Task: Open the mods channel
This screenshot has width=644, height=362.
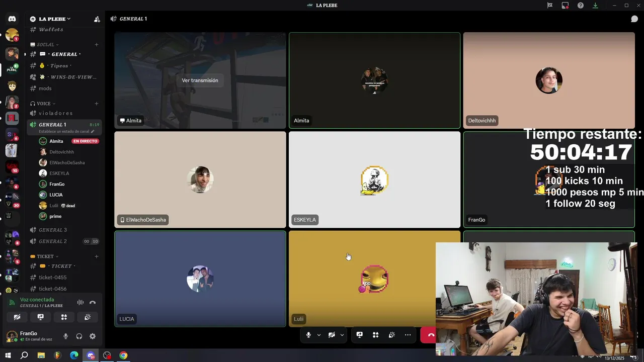Action: click(64, 88)
